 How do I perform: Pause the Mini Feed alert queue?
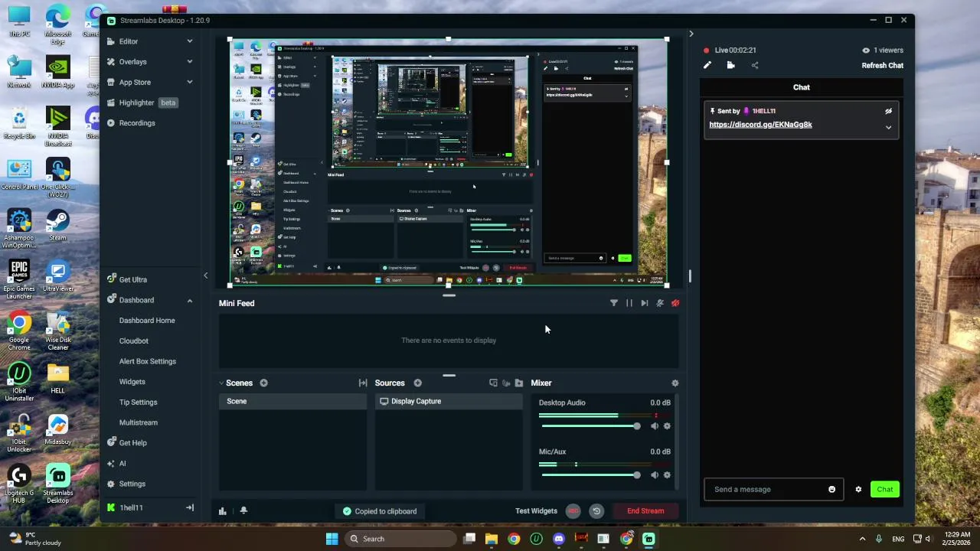coord(629,303)
